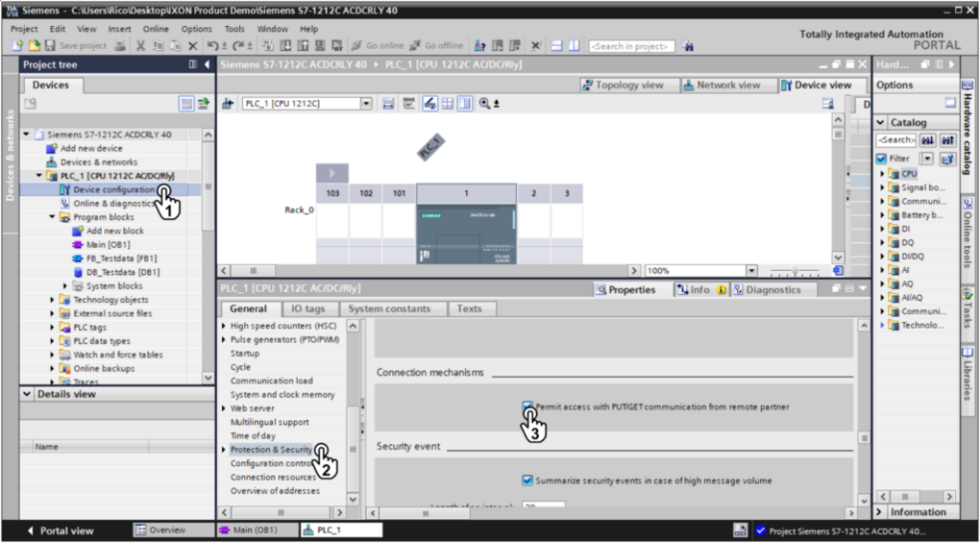Screen dimensions: 980x543
Task: Switch to the Network view tab
Action: pos(721,85)
